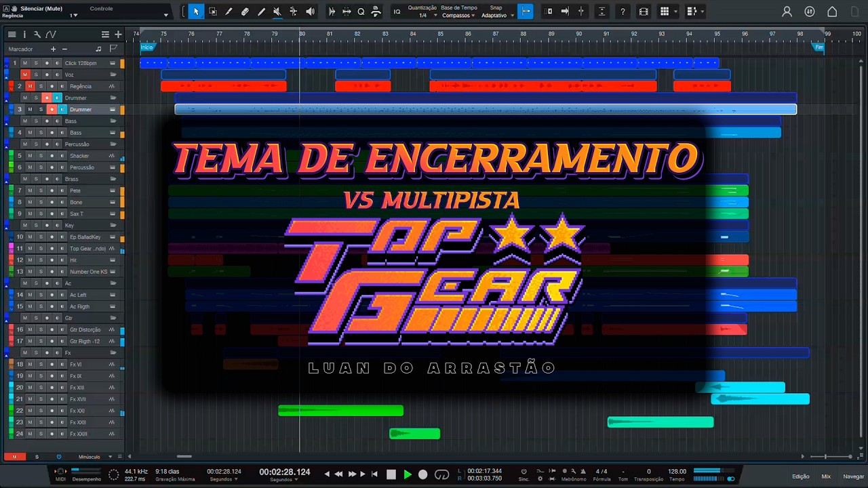The image size is (868, 488).
Task: Mute the Click 128bpm track
Action: click(25, 63)
